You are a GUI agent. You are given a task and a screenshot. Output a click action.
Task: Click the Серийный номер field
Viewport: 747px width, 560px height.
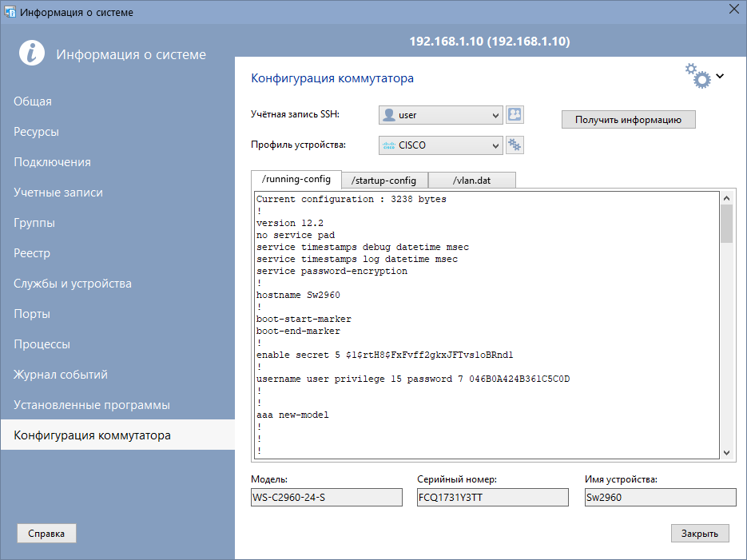[x=492, y=497]
